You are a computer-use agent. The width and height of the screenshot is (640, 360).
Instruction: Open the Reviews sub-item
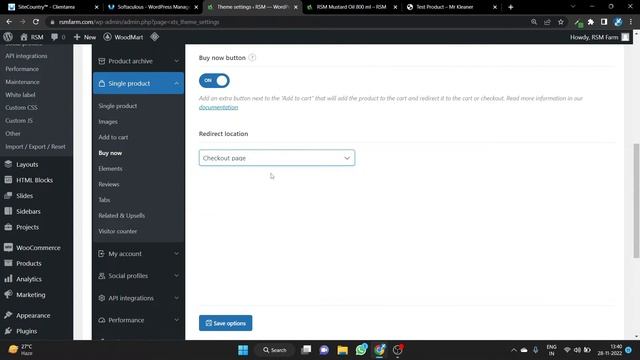coord(109,184)
